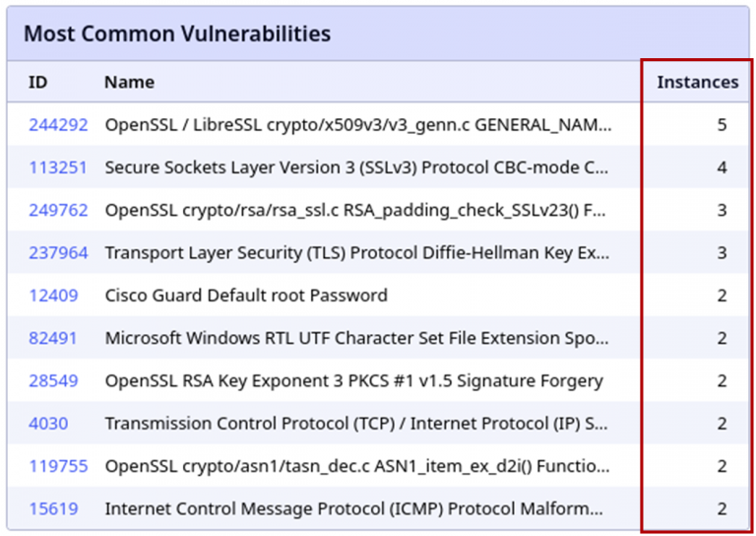Click the Name column header
Viewport: 756px width, 536px height.
129,82
